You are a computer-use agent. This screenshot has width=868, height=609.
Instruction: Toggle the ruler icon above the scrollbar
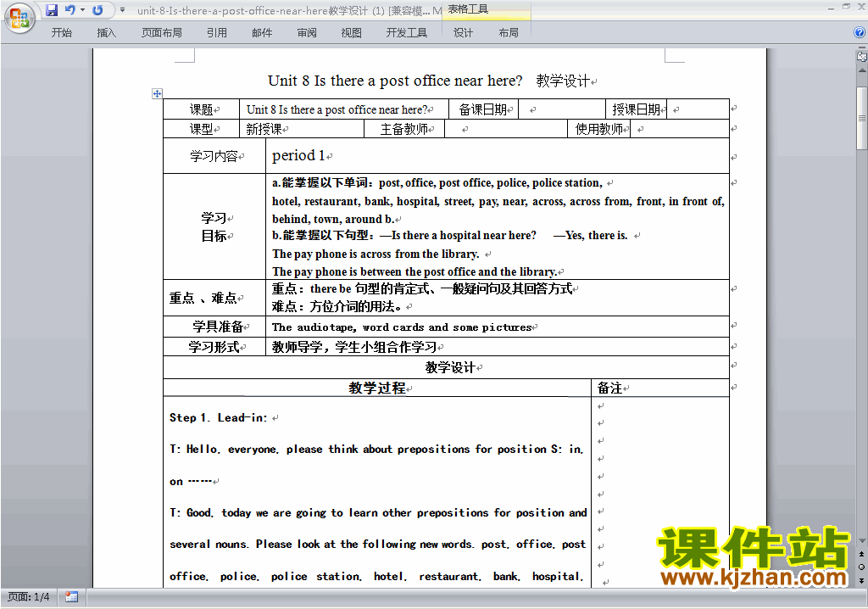click(861, 55)
